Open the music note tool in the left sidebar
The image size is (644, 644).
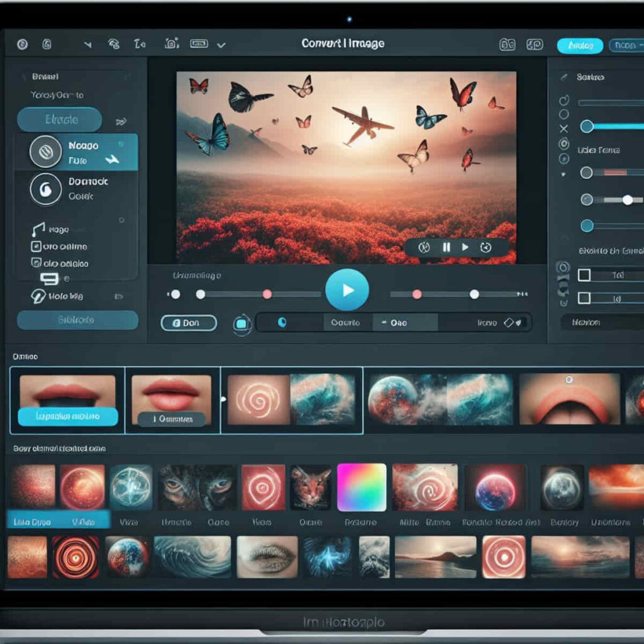(37, 228)
